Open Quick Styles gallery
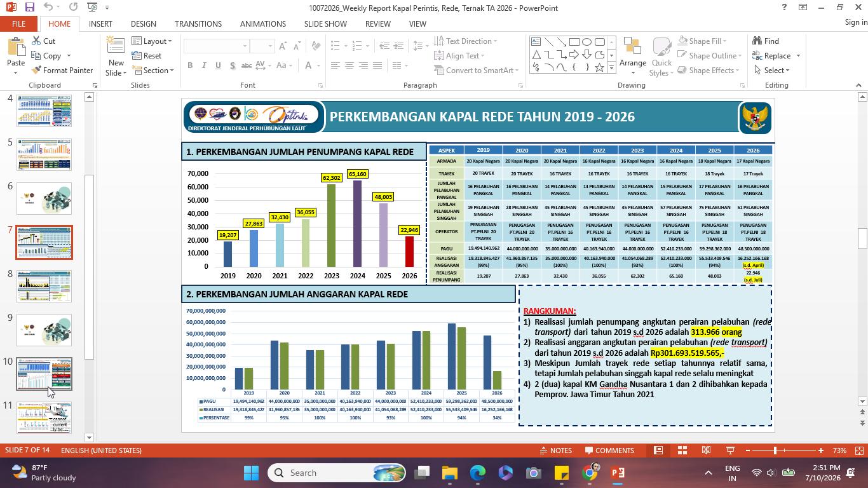The height and width of the screenshot is (488, 868). pos(661,57)
